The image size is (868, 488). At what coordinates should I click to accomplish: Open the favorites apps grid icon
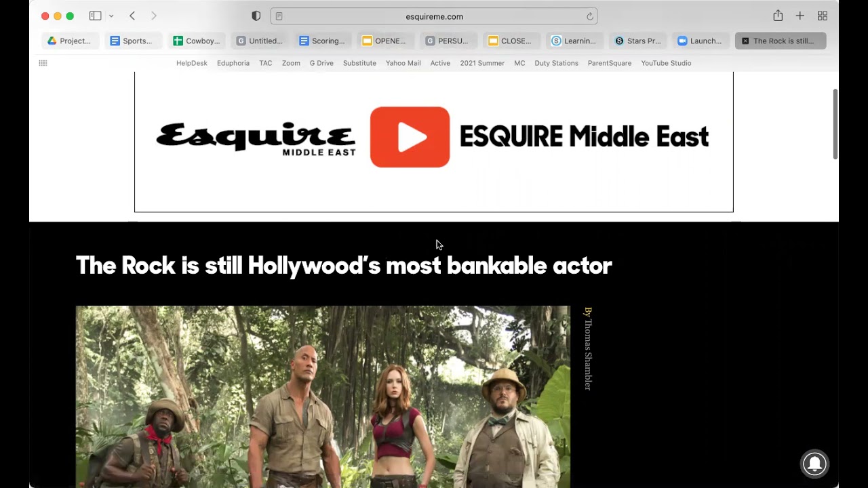(43, 63)
